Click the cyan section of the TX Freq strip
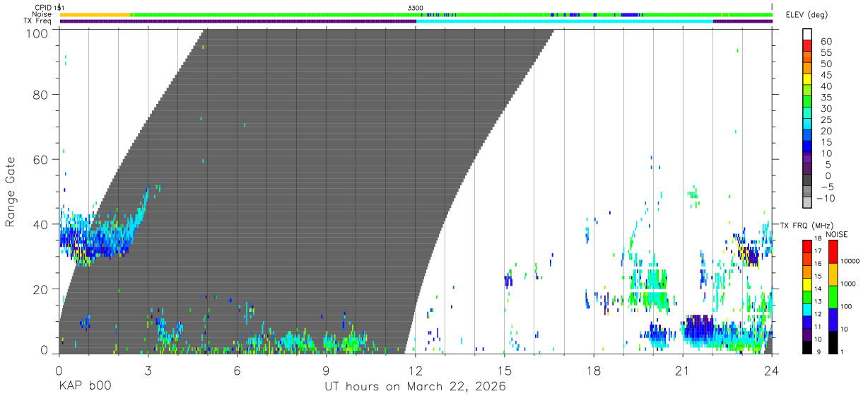Image resolution: width=868 pixels, height=401 pixels. pyautogui.click(x=565, y=21)
